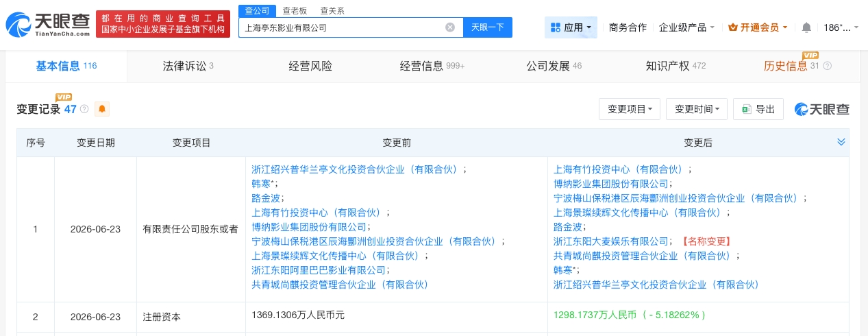Switch to the 基本信息 tab
868x336 pixels.
pos(66,66)
